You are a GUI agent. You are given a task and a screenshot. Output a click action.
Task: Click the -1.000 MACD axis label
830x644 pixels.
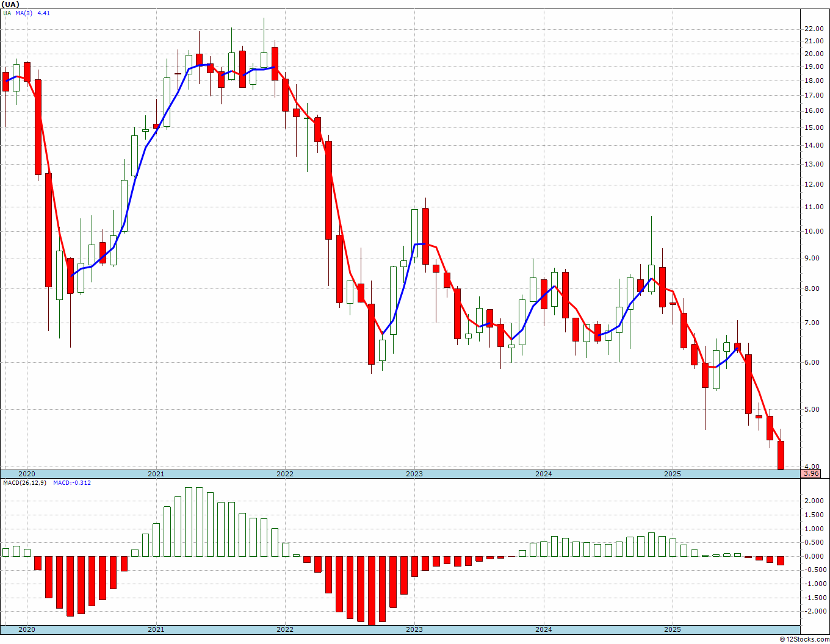(815, 584)
